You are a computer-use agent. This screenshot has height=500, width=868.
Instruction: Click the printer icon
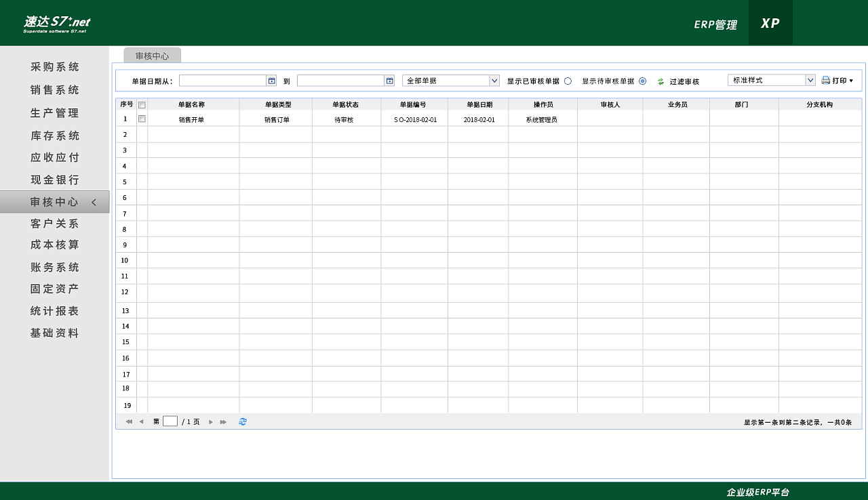(825, 80)
